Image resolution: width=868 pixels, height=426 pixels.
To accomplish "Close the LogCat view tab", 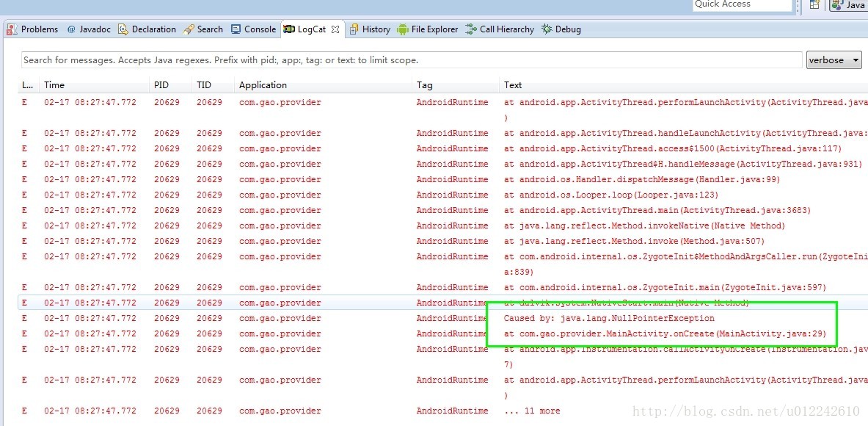I will coord(335,30).
